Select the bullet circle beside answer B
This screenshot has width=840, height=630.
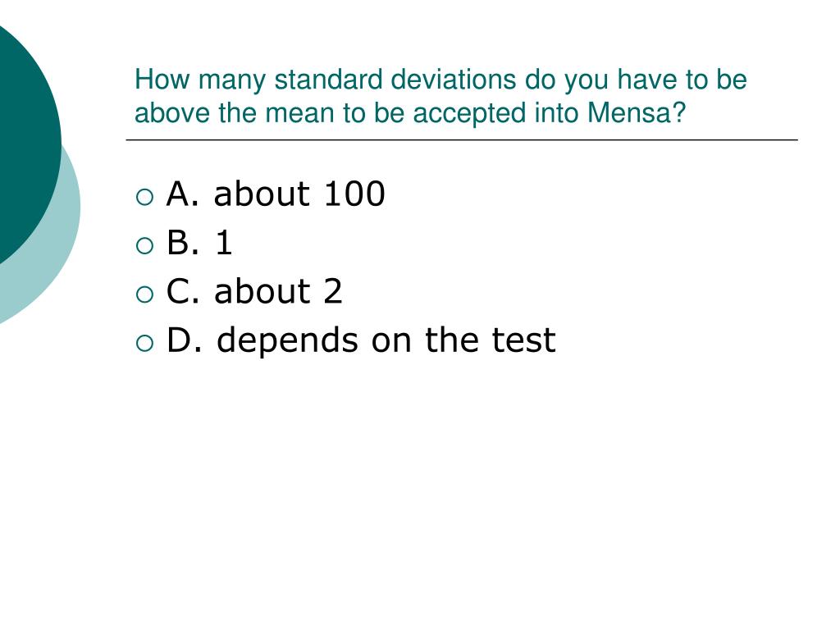coord(144,246)
